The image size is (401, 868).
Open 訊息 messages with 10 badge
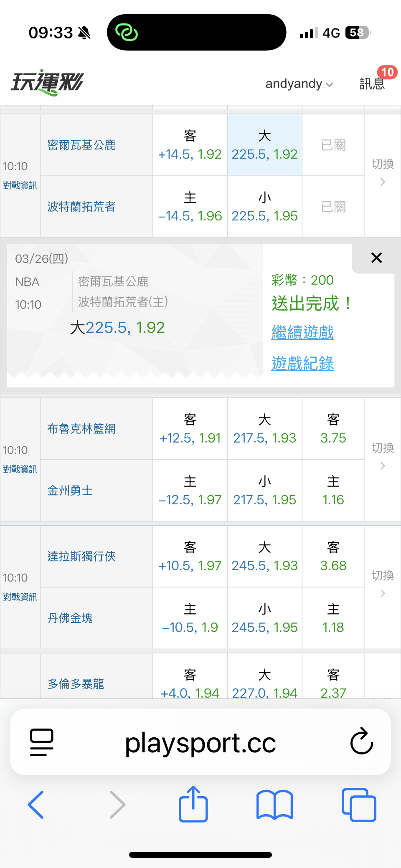[373, 83]
